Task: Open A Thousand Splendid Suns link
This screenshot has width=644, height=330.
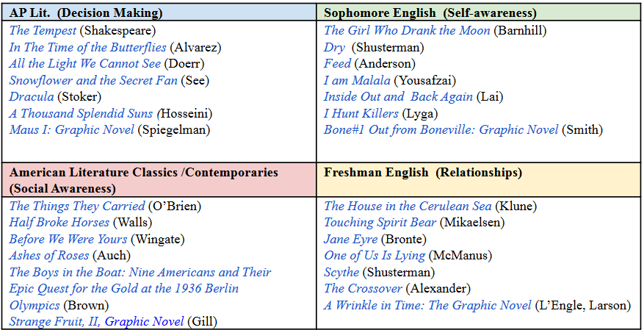Action: click(x=82, y=113)
